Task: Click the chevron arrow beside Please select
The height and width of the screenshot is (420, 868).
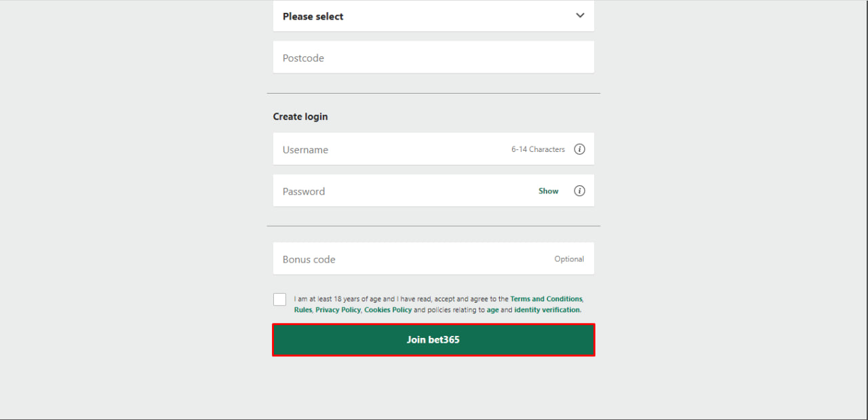Action: point(580,16)
